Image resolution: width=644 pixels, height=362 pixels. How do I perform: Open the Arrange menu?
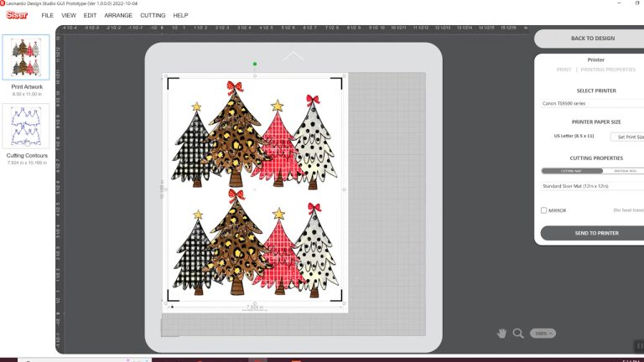point(118,15)
